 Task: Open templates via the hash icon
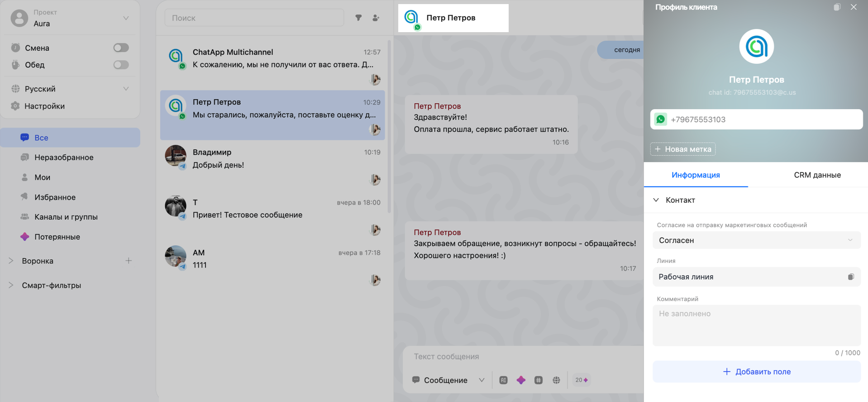click(x=539, y=380)
